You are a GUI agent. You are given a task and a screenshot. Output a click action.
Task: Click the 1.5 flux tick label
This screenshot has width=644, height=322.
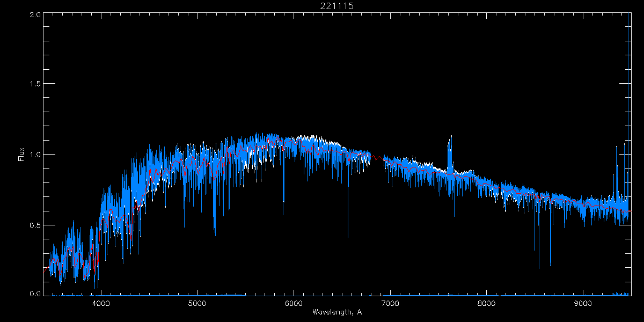(x=35, y=84)
